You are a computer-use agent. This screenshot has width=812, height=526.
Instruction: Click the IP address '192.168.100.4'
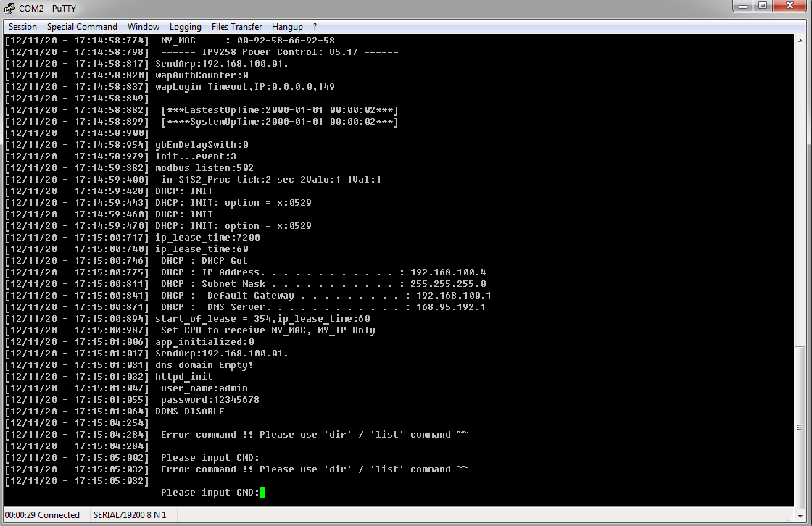pyautogui.click(x=448, y=272)
